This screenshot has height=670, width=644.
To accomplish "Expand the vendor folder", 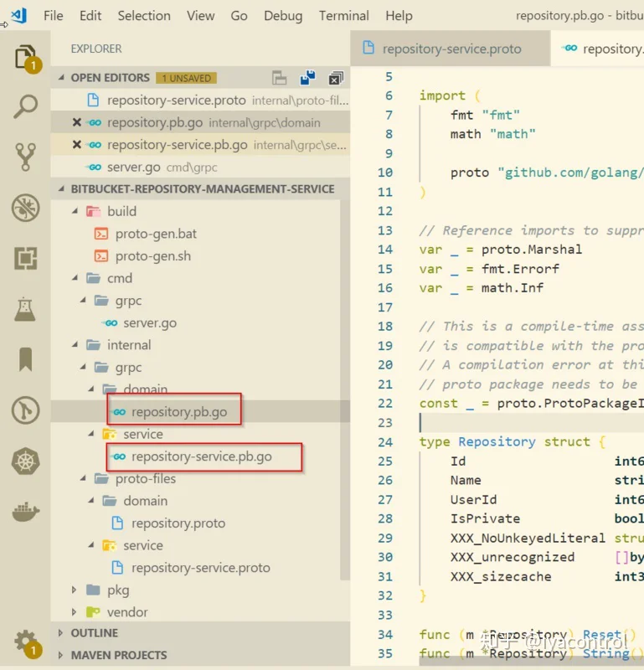I will [x=75, y=612].
